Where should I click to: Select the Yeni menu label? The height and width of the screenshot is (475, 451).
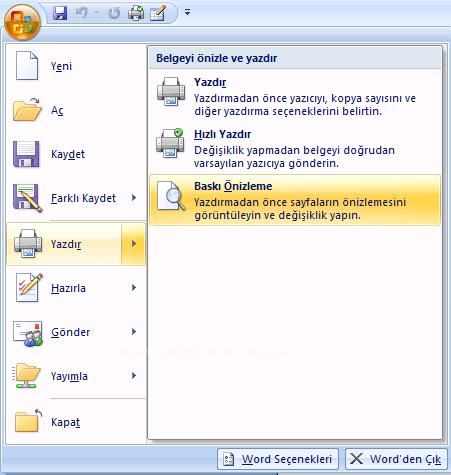[61, 66]
